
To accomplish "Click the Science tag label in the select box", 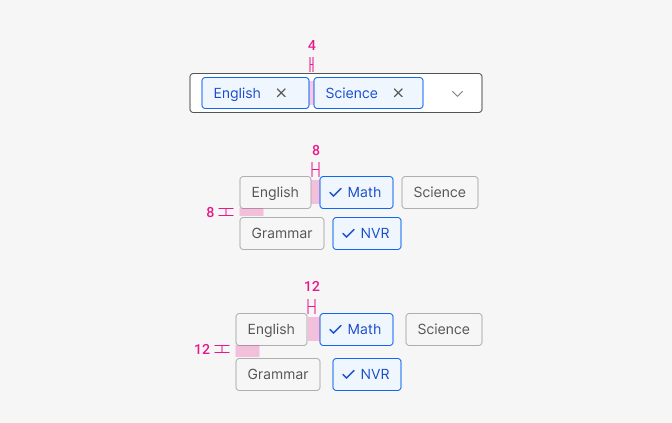I will coord(351,93).
